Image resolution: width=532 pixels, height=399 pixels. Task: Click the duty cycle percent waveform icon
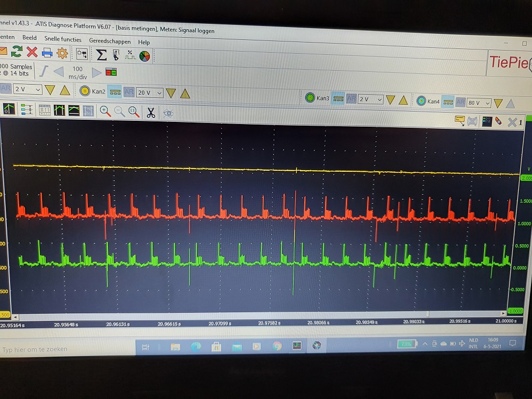point(130,55)
